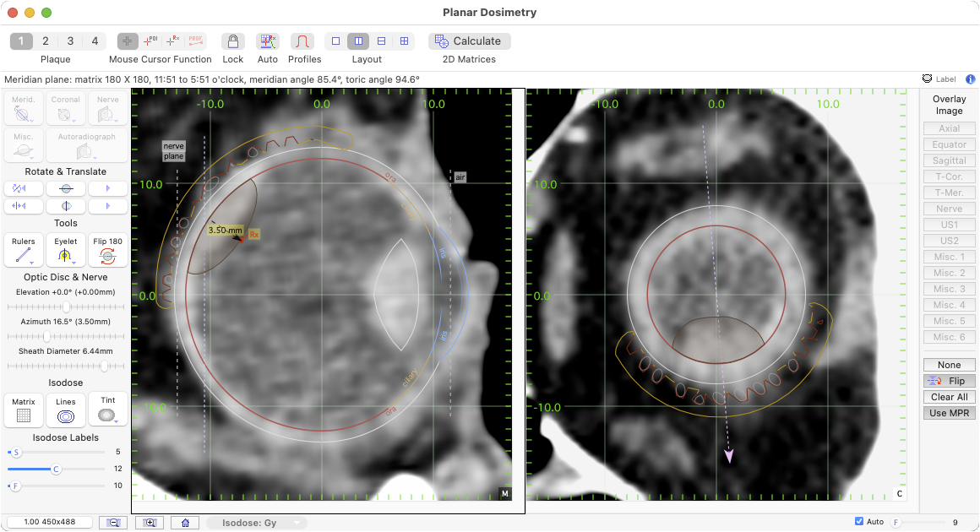980x532 pixels.
Task: Toggle the Flip overlay button
Action: 949,381
